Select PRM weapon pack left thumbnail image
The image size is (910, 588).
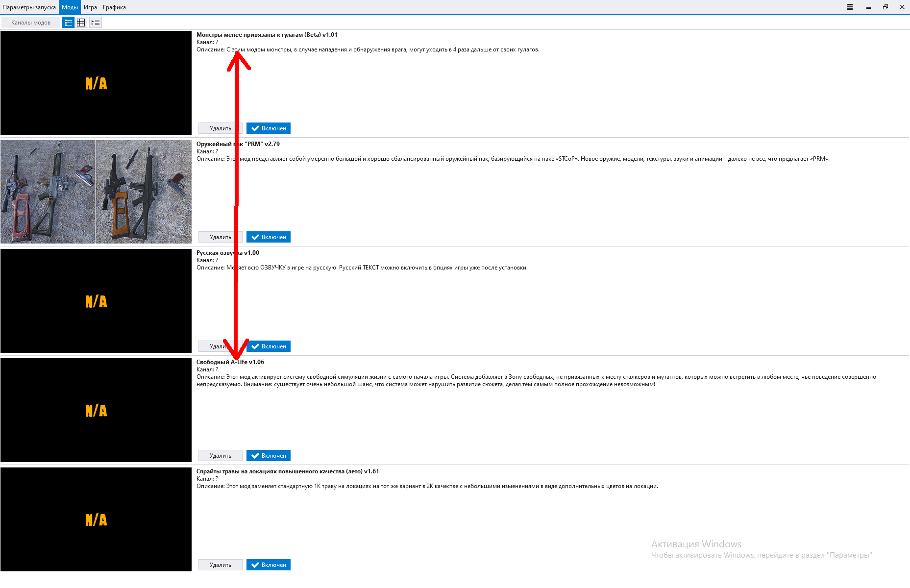click(48, 192)
